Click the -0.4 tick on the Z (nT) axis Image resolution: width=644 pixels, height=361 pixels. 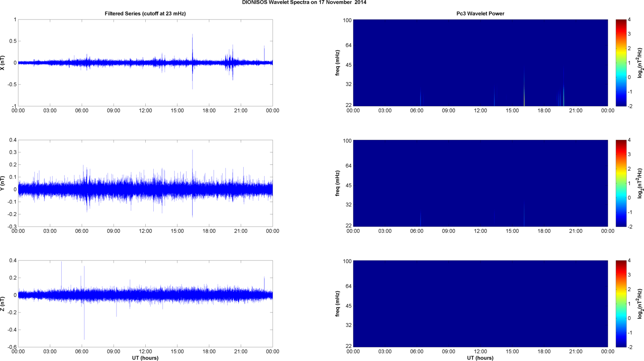12,330
